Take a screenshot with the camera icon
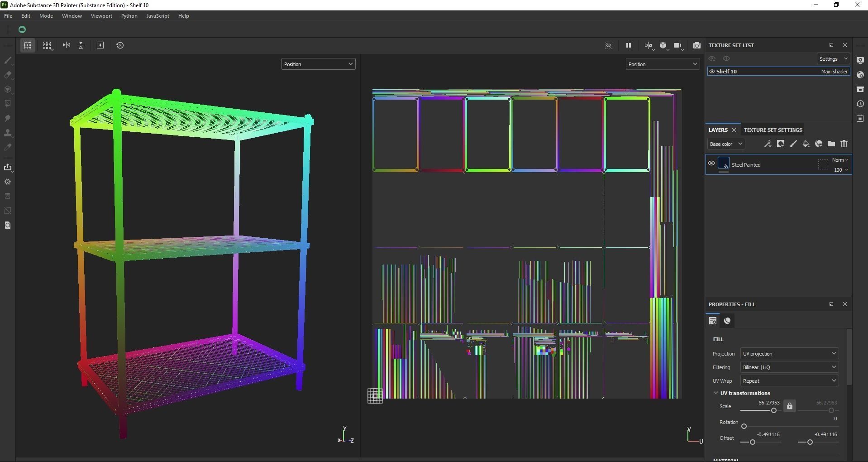The image size is (868, 462). (697, 45)
